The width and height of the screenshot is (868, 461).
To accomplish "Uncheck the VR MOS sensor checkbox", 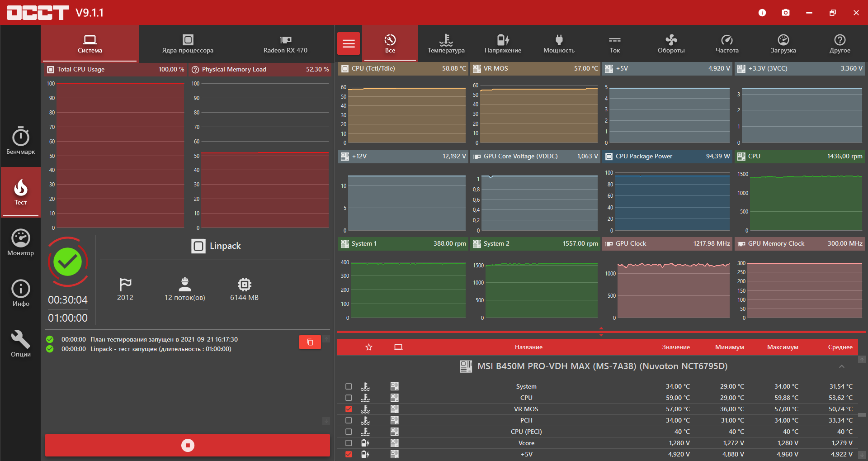I will [349, 409].
